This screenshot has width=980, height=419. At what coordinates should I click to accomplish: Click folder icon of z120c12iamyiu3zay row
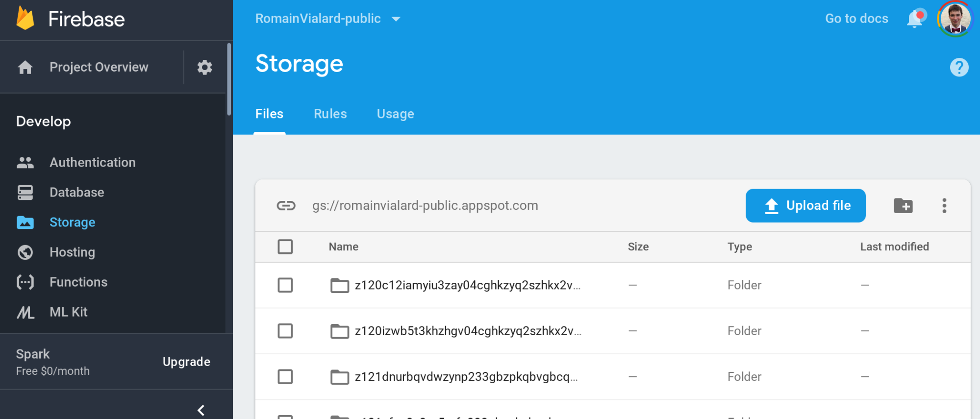[339, 285]
